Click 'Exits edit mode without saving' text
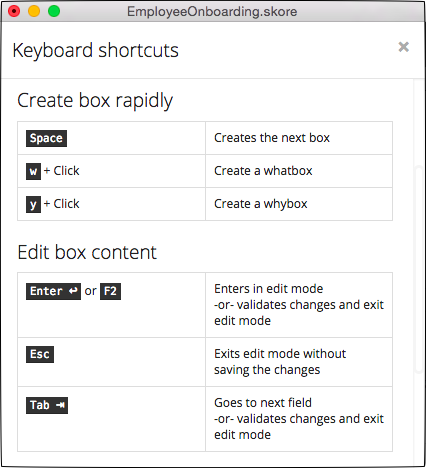This screenshot has width=426, height=468. click(280, 362)
